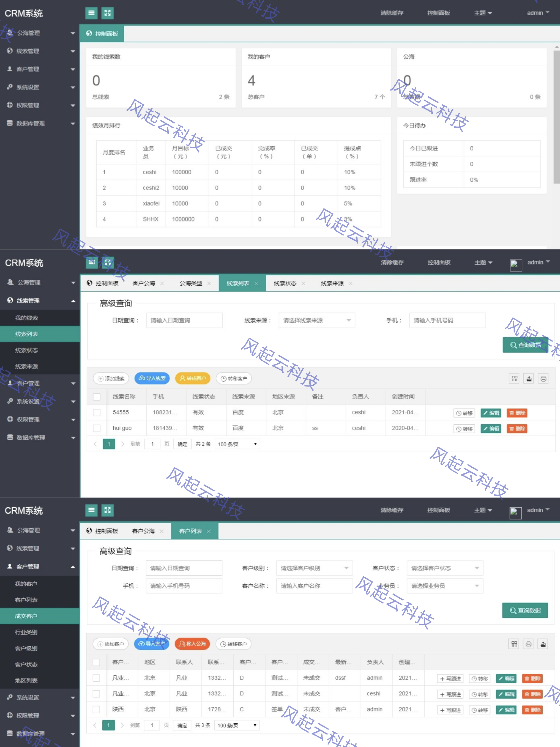560x747 pixels.
Task: Check the customer row with contact dssf
Action: [x=96, y=678]
